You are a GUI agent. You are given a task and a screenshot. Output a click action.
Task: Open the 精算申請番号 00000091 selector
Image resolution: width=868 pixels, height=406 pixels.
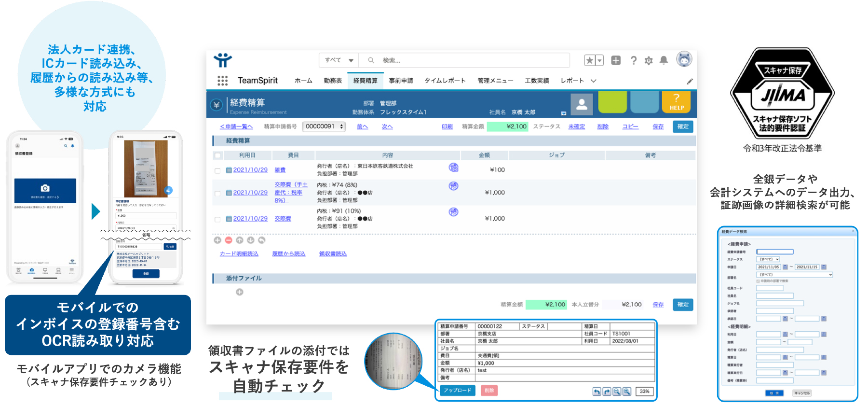click(x=324, y=126)
